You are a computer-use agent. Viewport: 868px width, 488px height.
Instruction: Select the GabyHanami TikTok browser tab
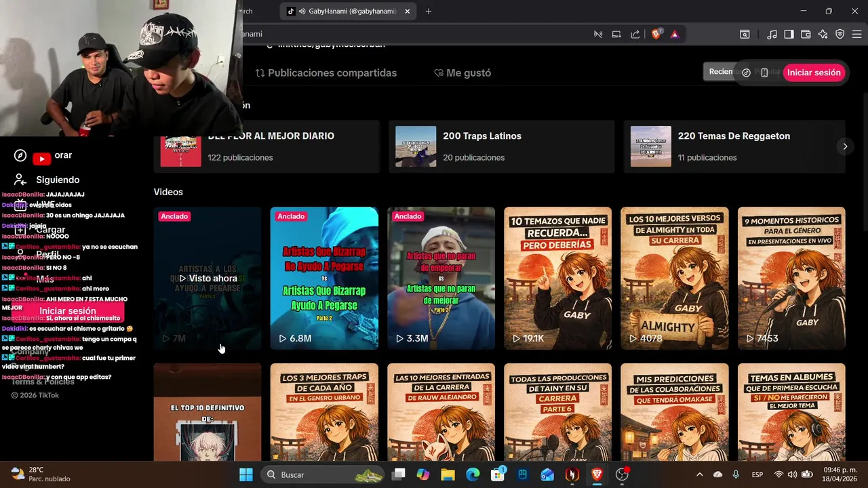pos(348,12)
